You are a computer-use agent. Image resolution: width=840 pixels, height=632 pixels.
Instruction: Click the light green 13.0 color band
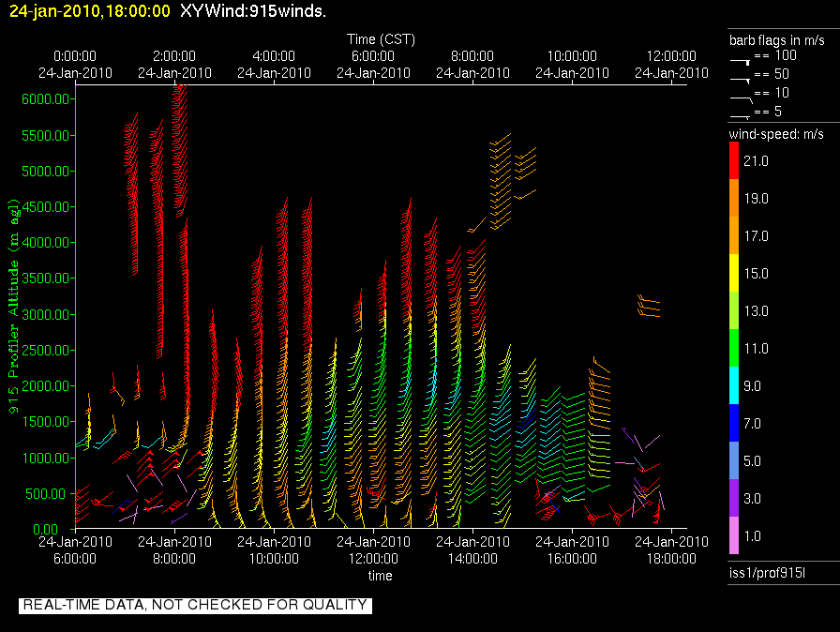tap(734, 310)
